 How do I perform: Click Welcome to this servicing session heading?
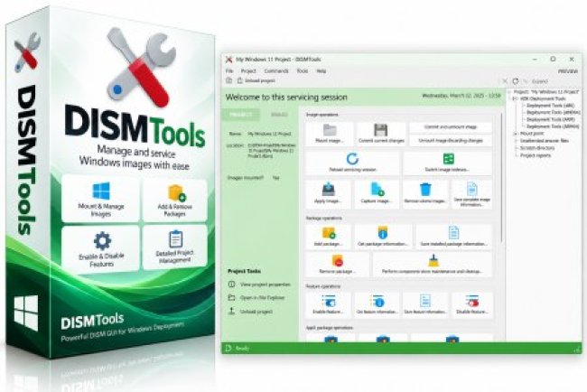[x=286, y=98]
